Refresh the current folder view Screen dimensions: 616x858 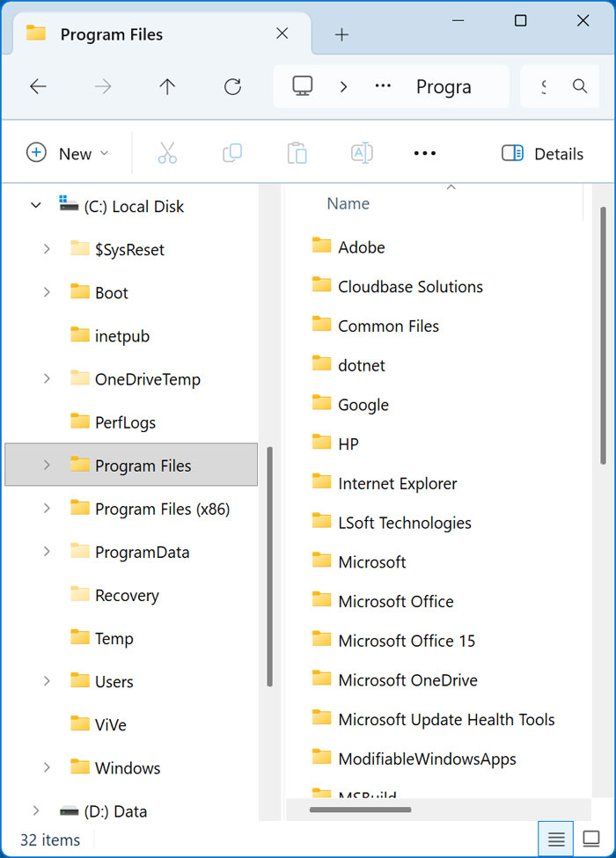pyautogui.click(x=232, y=86)
